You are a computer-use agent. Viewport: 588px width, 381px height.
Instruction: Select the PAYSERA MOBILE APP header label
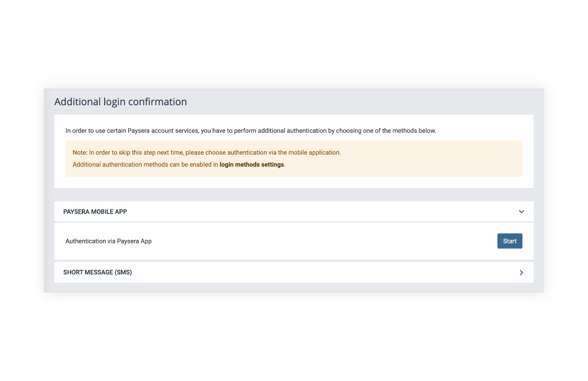[95, 212]
